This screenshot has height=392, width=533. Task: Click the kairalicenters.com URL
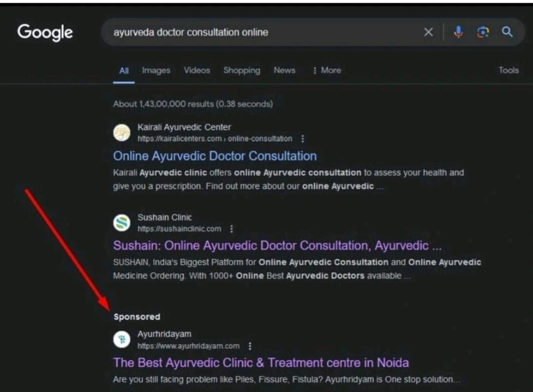click(215, 139)
